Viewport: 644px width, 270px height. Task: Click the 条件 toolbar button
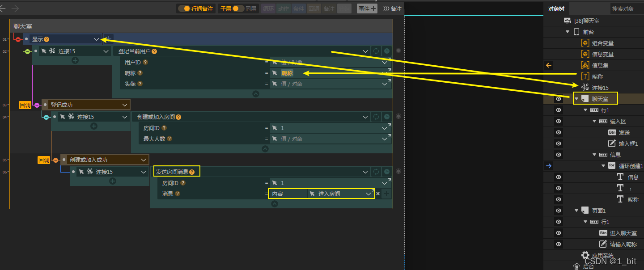pos(298,8)
